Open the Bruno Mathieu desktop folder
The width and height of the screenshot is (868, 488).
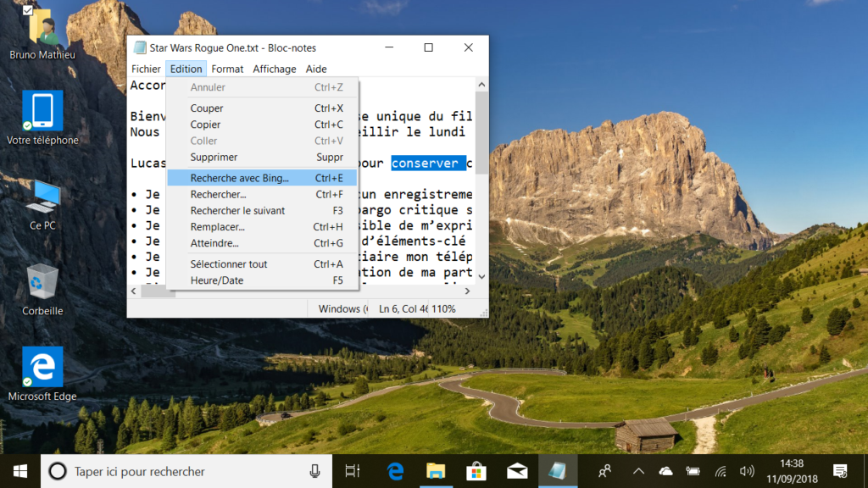tap(42, 33)
